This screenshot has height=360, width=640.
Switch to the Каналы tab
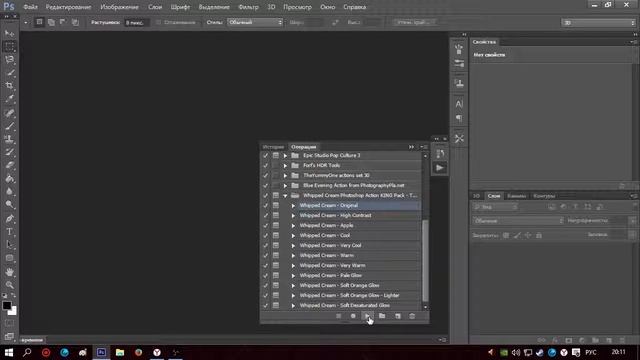click(x=516, y=196)
